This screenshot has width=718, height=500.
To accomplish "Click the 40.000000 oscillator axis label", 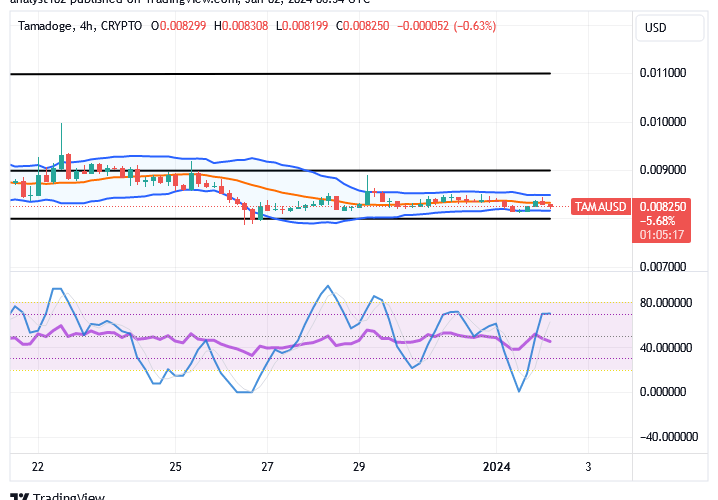I will click(666, 348).
